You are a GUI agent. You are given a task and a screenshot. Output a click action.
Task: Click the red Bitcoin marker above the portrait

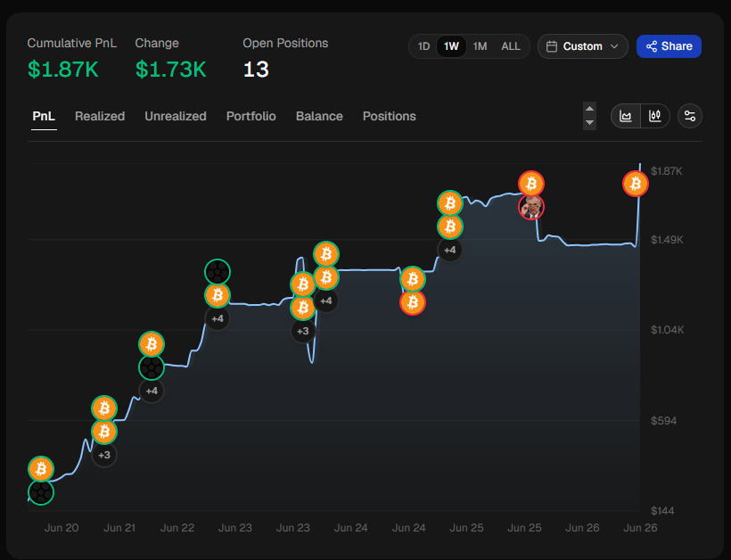(531, 184)
